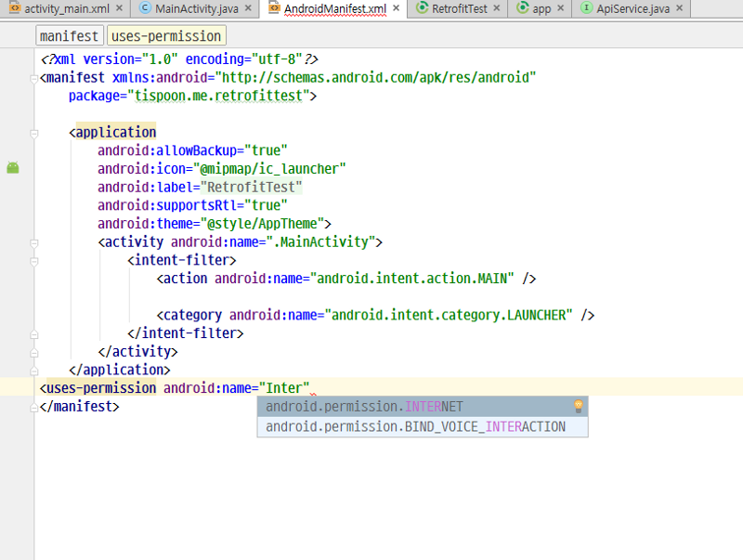Click the ApiService.java interface icon
The image size is (743, 560).
click(x=587, y=7)
